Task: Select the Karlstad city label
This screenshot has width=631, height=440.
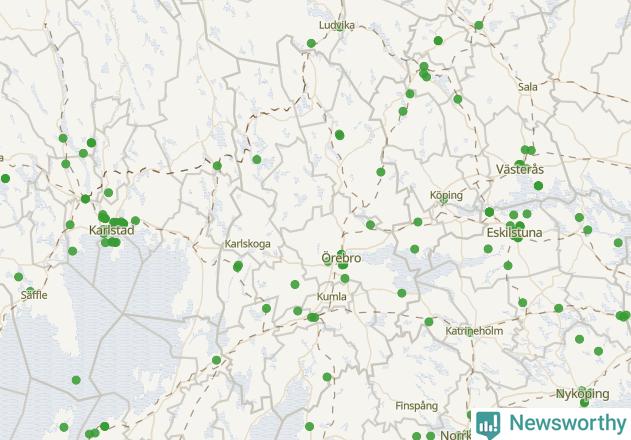Action: pyautogui.click(x=111, y=230)
